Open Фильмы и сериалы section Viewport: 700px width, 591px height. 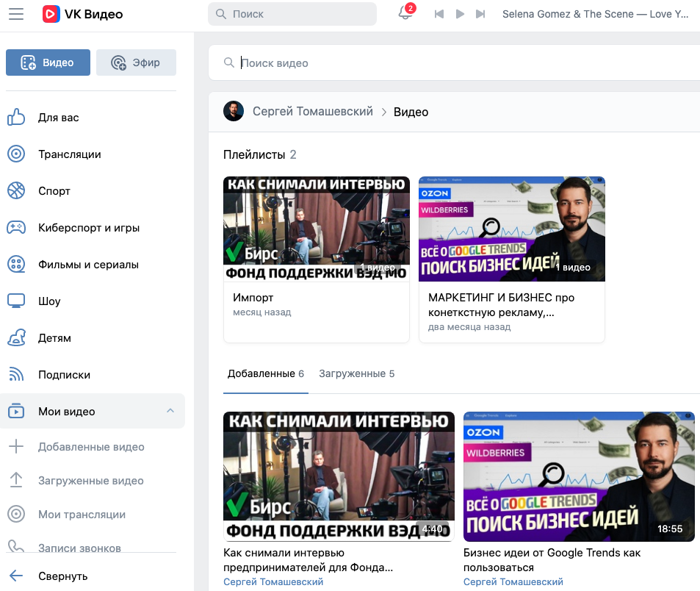[x=88, y=265]
